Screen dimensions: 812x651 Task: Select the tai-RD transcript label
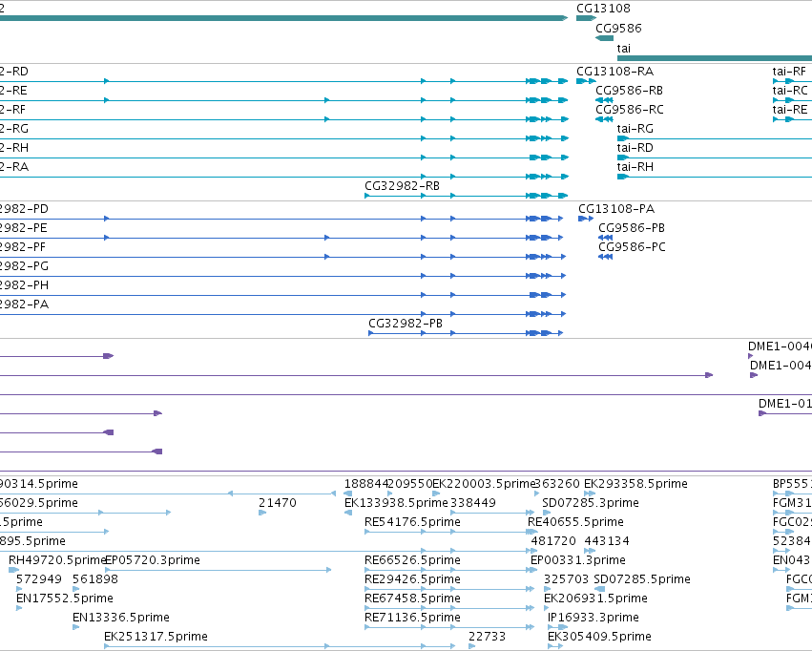(635, 148)
